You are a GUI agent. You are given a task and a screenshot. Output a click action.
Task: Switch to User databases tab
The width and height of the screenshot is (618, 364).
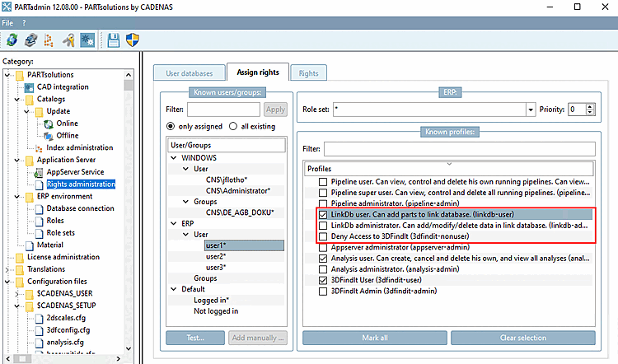190,73
